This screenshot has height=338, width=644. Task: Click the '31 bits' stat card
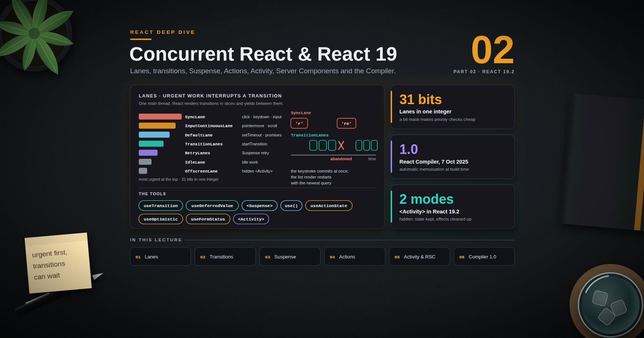tap(453, 107)
